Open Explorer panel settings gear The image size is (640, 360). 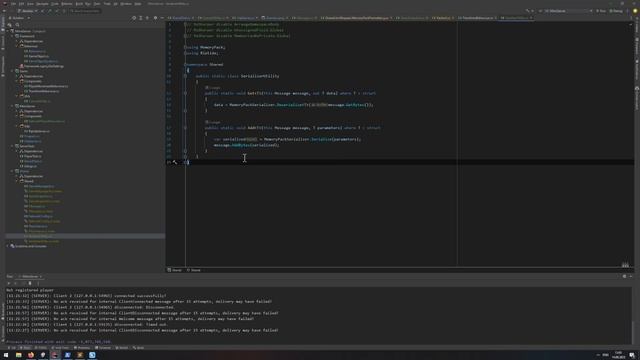(x=155, y=18)
